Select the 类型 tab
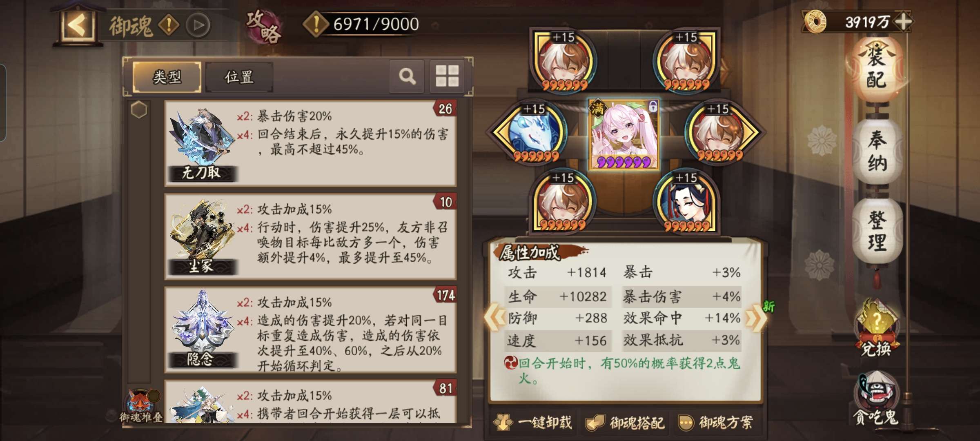This screenshot has width=980, height=441. [167, 77]
